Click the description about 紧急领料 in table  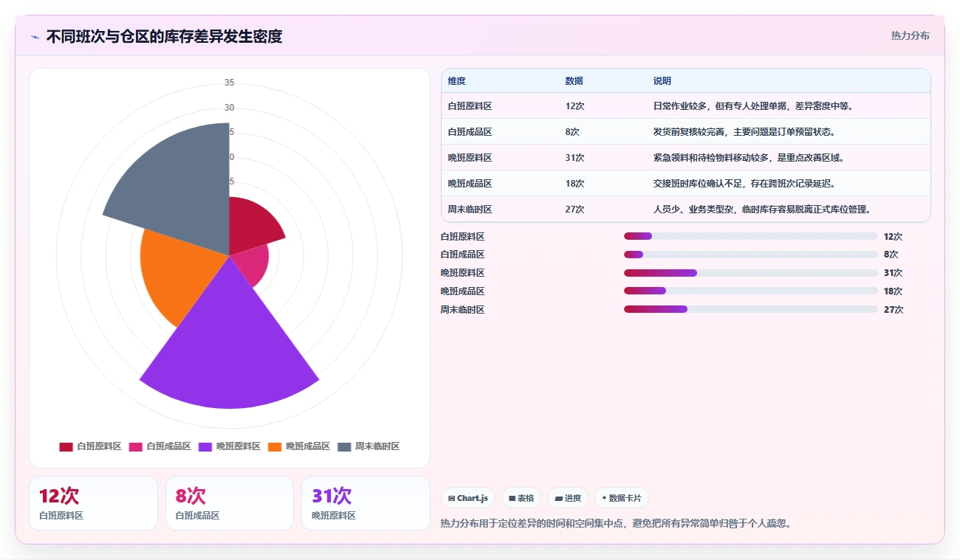(749, 158)
